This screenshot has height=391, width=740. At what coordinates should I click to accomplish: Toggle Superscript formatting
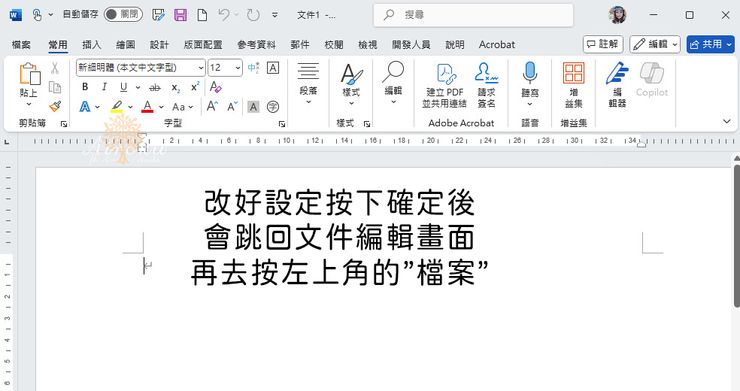195,87
